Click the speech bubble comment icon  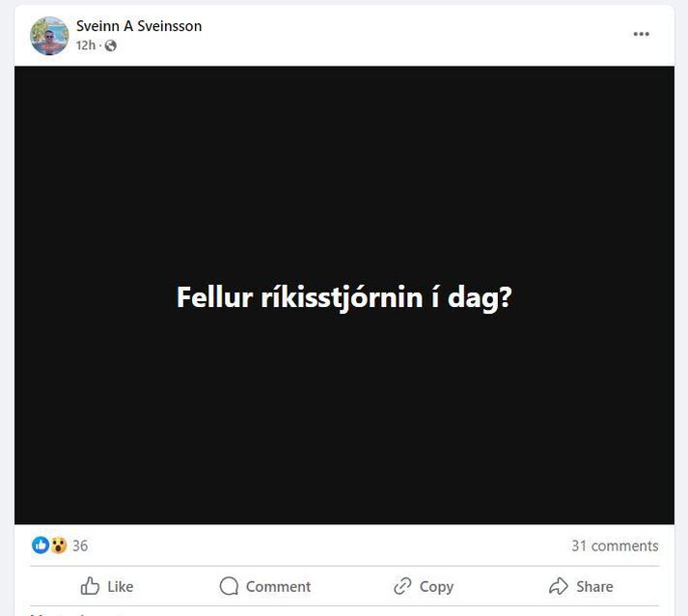click(229, 586)
